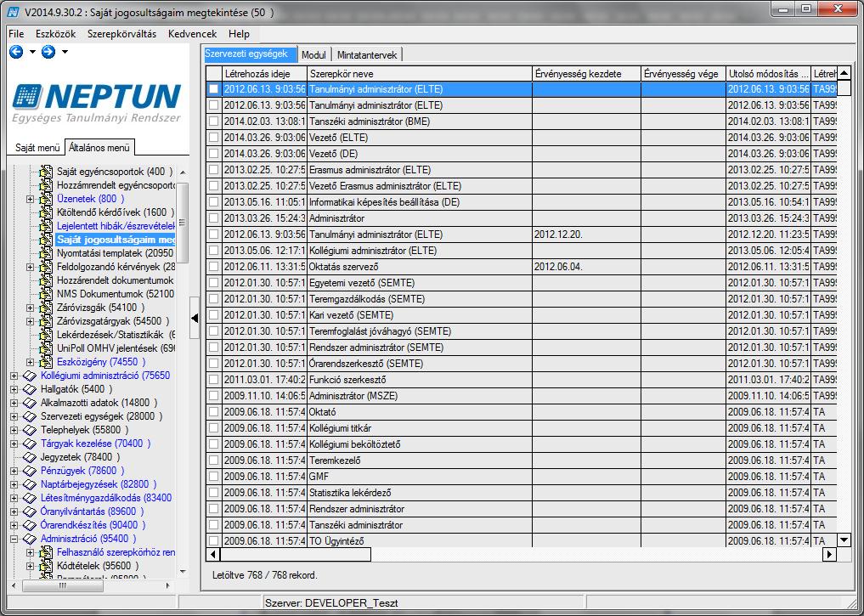
Task: Click the tree panel's vertical scrollbar thumb
Action: click(182, 223)
